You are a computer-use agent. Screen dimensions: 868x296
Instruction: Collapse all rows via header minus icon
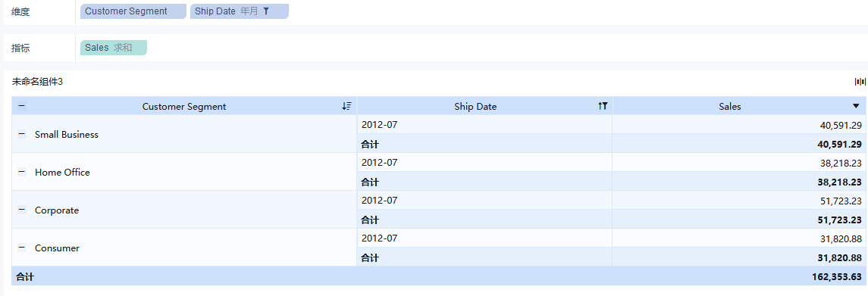coord(21,106)
